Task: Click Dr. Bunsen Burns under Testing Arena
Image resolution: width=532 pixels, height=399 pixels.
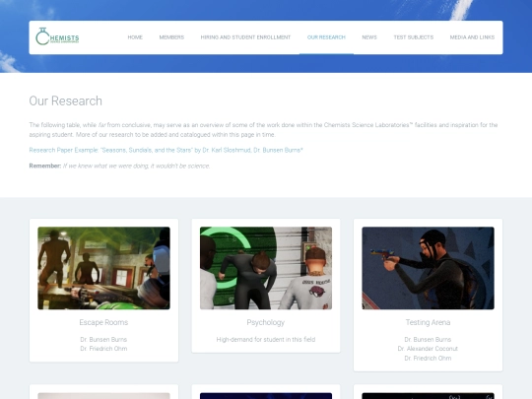Action: click(x=428, y=339)
